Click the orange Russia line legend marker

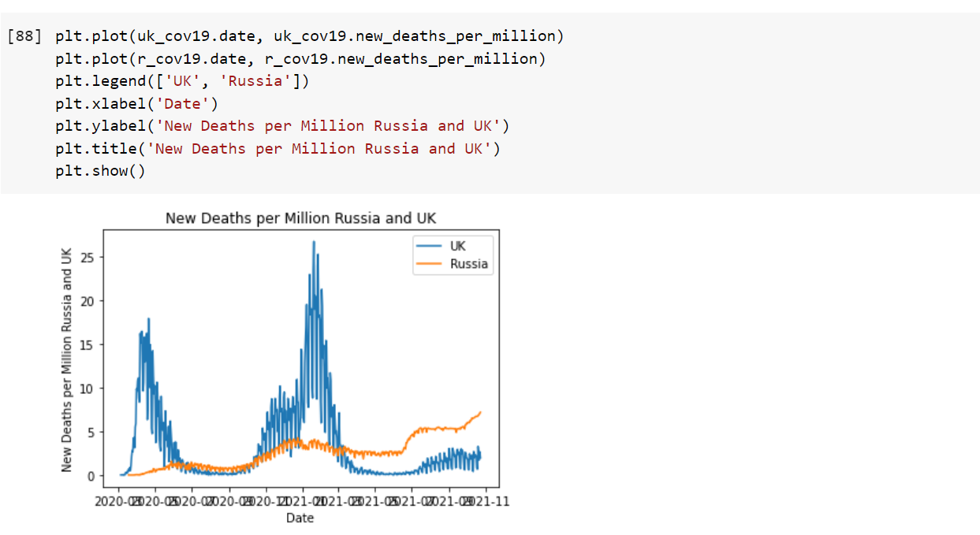428,264
